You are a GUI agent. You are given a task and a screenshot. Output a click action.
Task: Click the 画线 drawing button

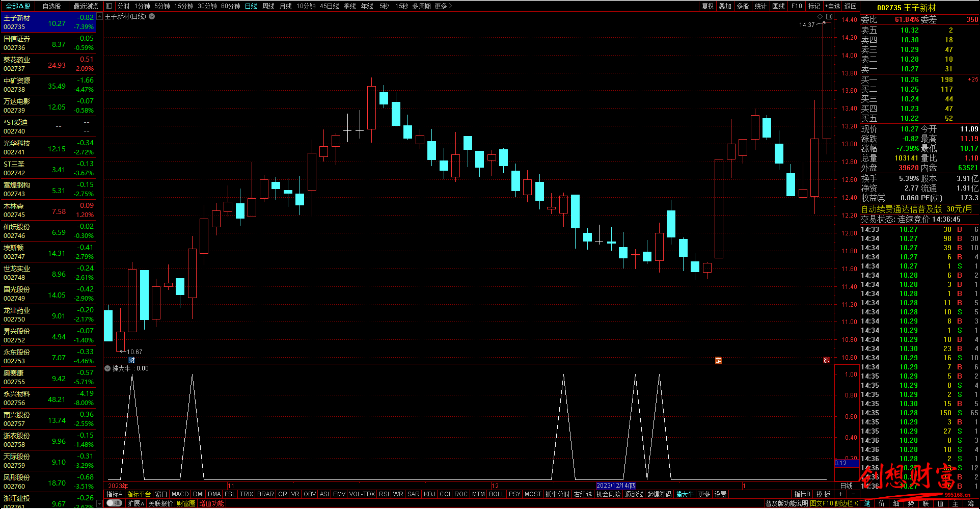(x=778, y=6)
